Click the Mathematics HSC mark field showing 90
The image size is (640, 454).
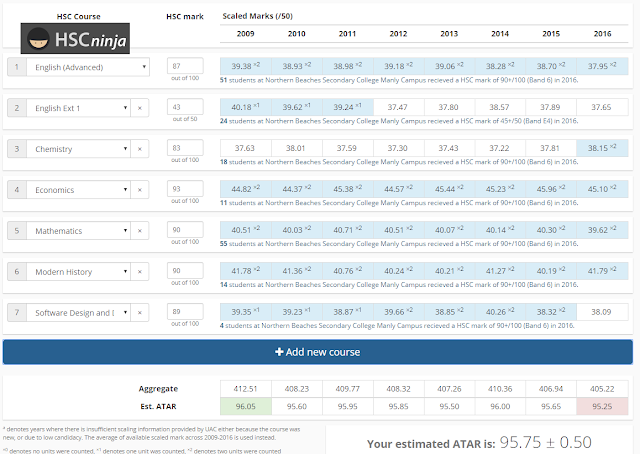[185, 229]
